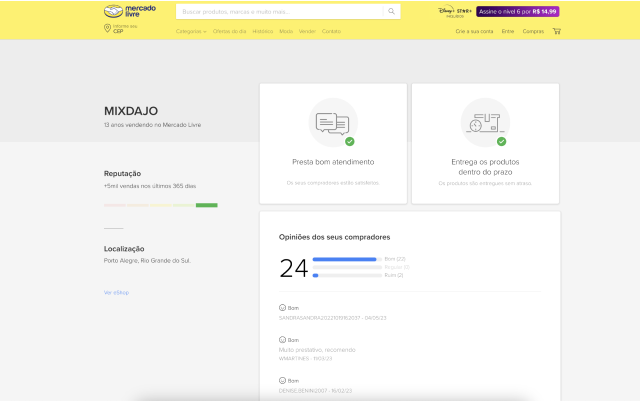Click the Mercado Livre logo

[x=130, y=11]
